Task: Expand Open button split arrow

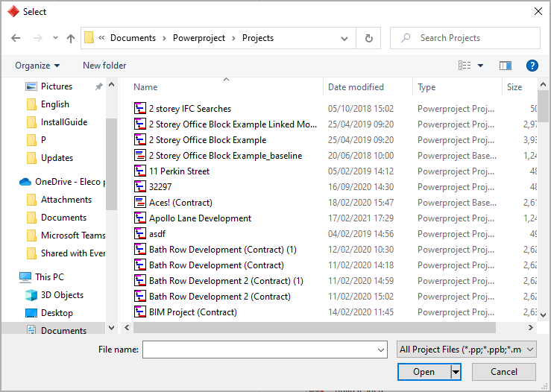Action: 456,372
